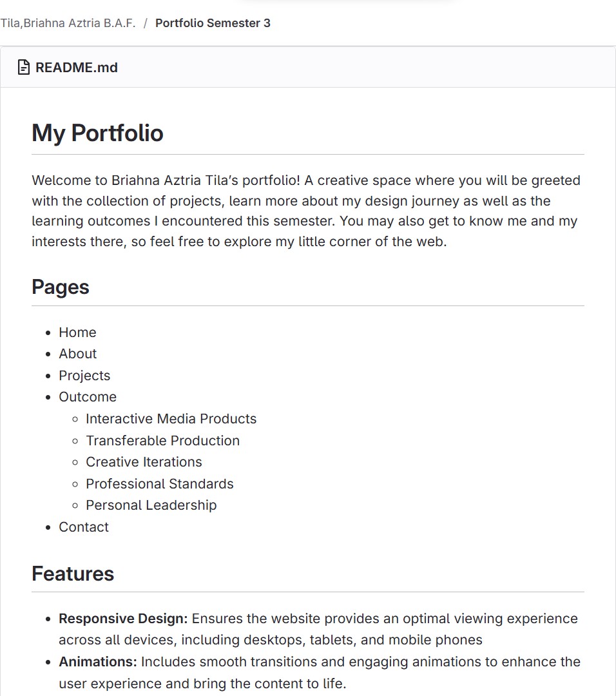Click the Transferable Production sub-item

(162, 441)
